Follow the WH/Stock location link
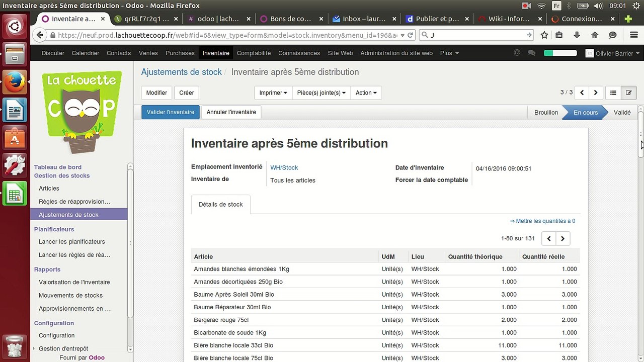 [x=284, y=167]
